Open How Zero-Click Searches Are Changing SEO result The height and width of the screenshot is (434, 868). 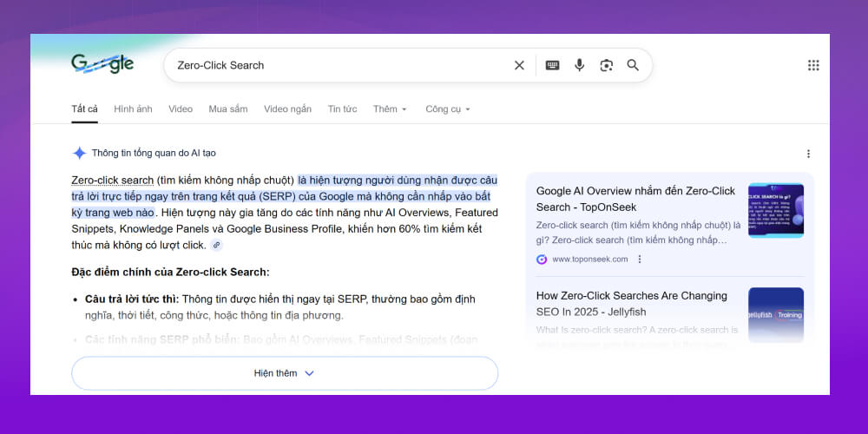(632, 303)
